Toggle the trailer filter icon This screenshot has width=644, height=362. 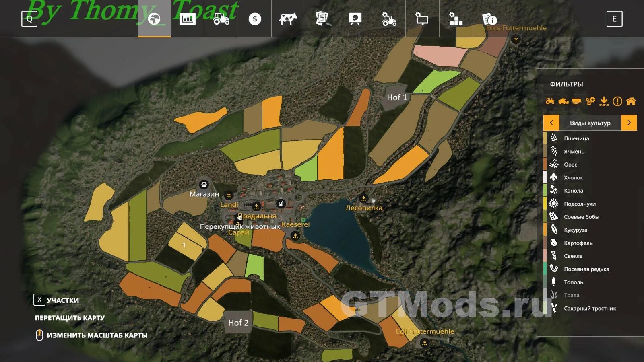577,101
